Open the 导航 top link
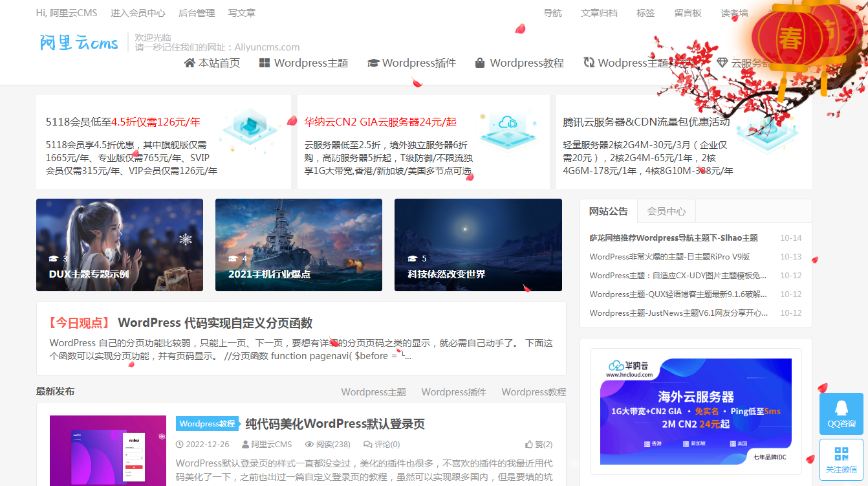 point(553,13)
